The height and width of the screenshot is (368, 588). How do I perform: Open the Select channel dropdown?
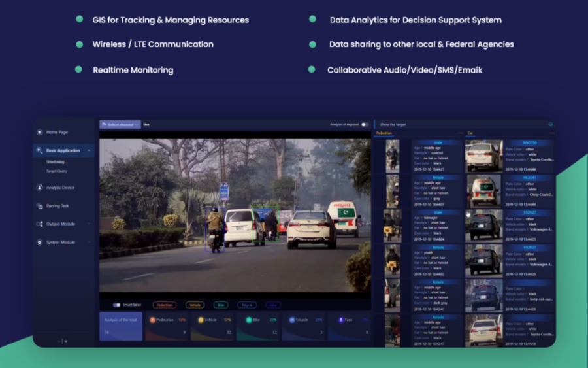(x=120, y=125)
